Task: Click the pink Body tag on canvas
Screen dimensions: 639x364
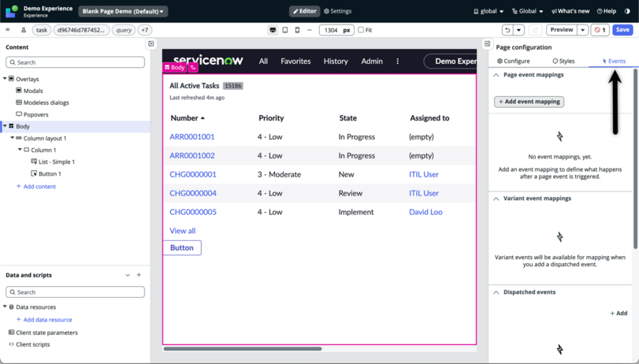Action: coord(174,68)
